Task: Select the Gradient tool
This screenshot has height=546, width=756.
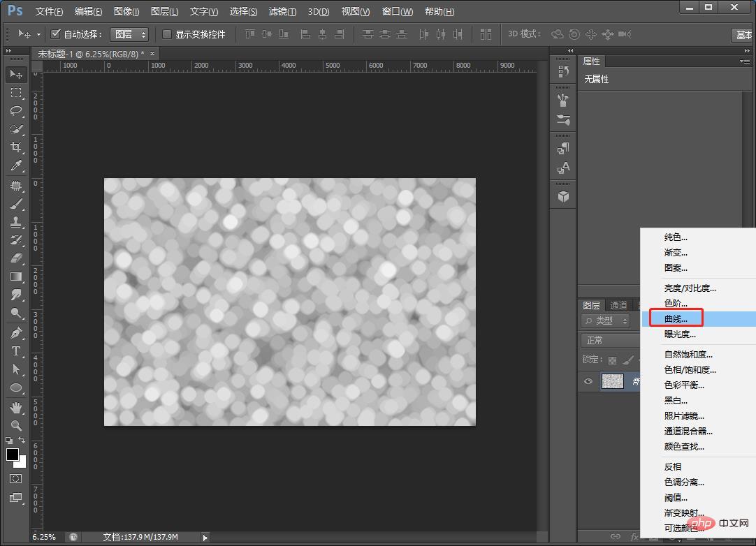Action: tap(16, 276)
